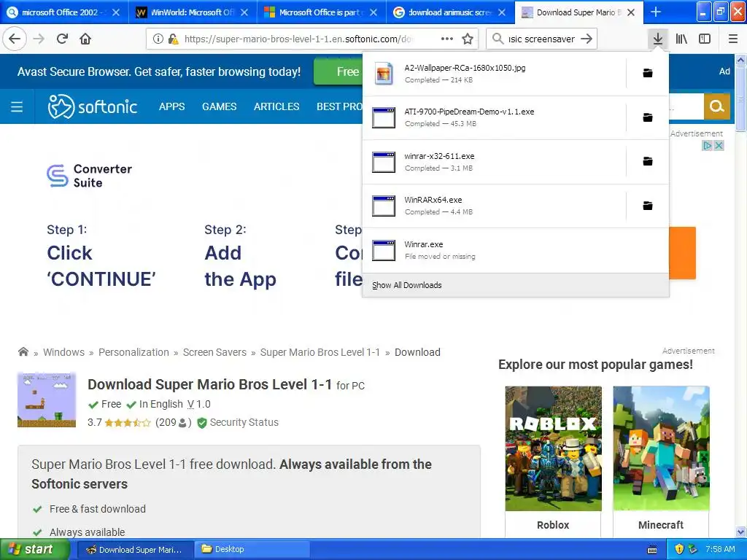Open the Windows Start menu

coord(34,549)
